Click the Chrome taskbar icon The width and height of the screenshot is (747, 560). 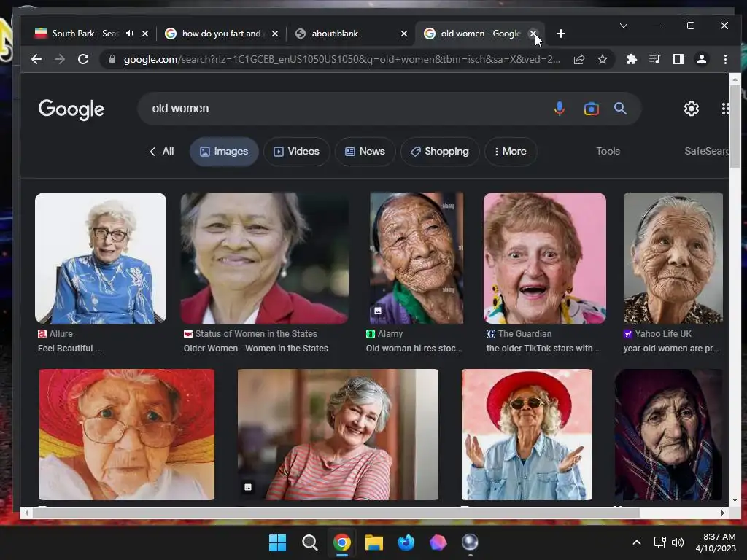click(x=341, y=542)
